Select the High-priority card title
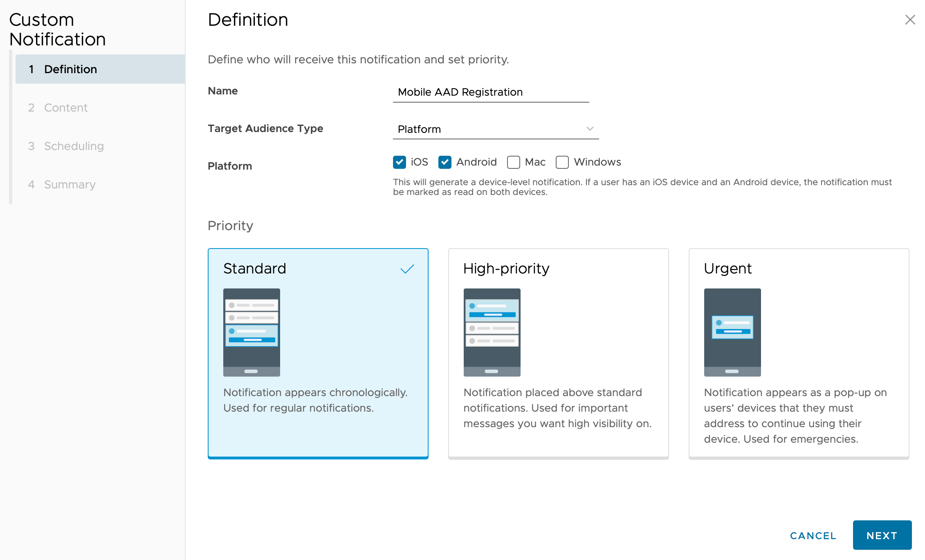 pos(506,269)
